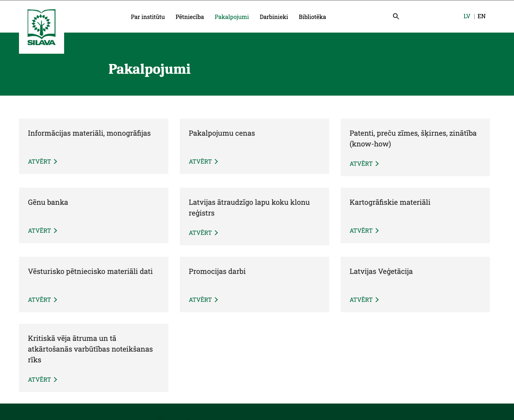This screenshot has width=514, height=420.
Task: Click the Patenti, preču zīmes title
Action: (413, 139)
